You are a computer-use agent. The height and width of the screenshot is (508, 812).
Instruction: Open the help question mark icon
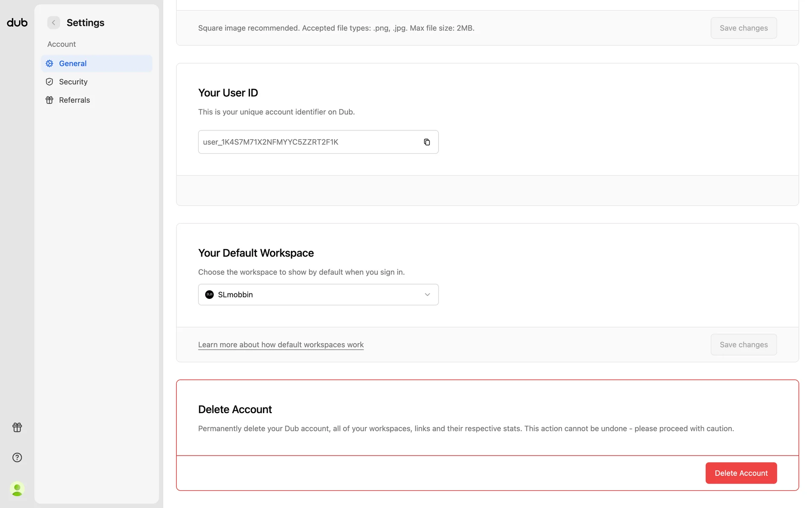tap(17, 457)
